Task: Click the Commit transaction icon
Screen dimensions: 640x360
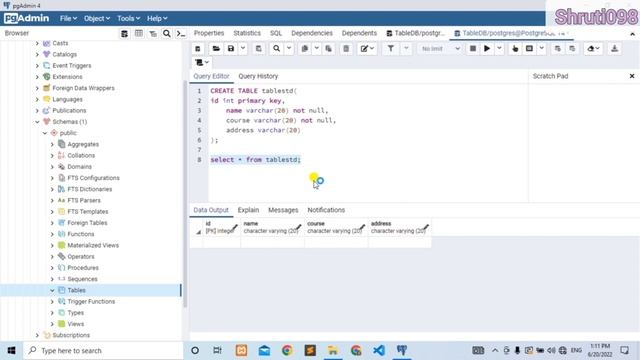Action: tap(558, 49)
